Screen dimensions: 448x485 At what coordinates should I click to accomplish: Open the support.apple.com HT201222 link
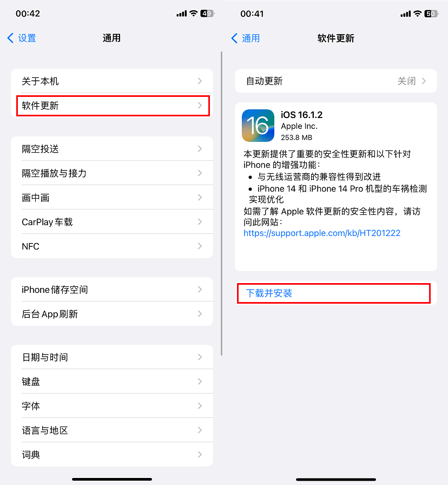(322, 233)
